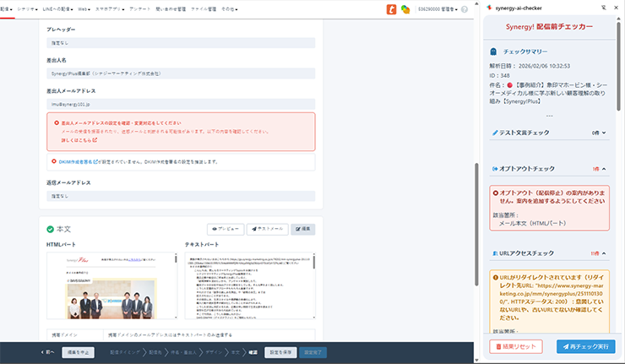Click the 設定を保存 button

tap(280, 352)
